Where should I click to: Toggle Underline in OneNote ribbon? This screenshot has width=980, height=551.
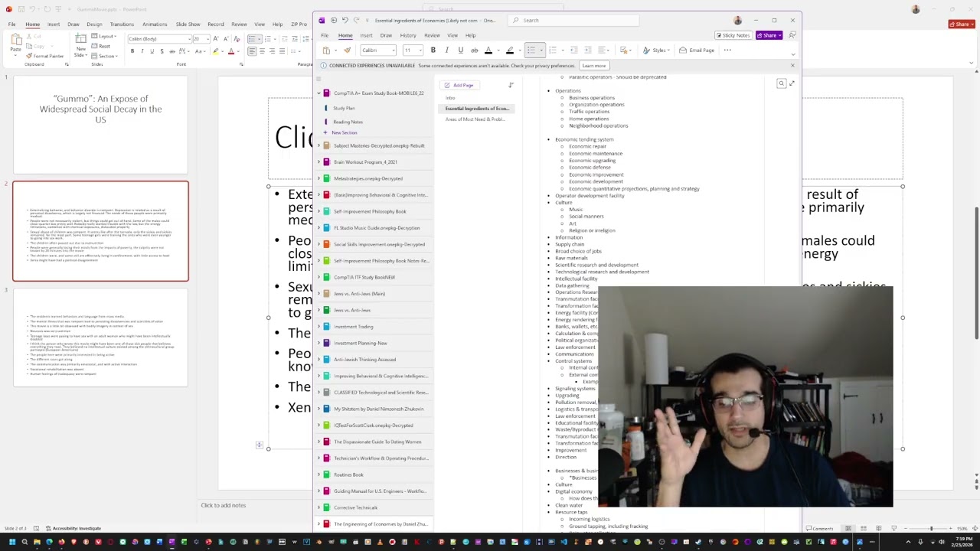coord(460,51)
